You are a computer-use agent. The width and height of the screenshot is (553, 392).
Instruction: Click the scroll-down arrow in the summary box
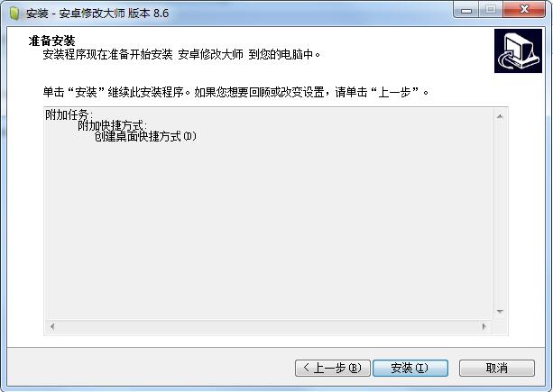pos(500,312)
